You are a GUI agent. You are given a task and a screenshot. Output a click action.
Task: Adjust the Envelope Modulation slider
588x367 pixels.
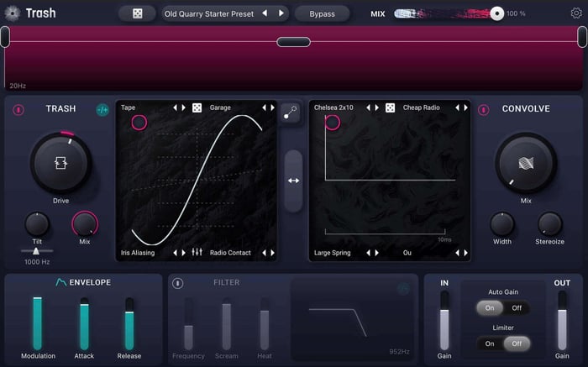click(38, 323)
